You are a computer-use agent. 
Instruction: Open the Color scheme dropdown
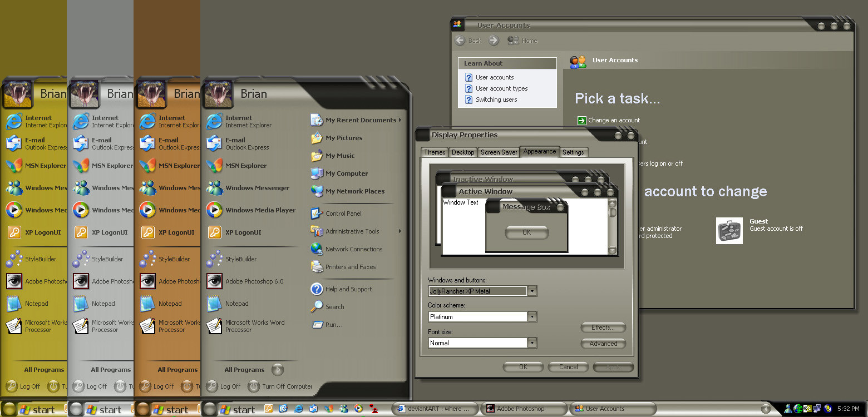coord(532,317)
